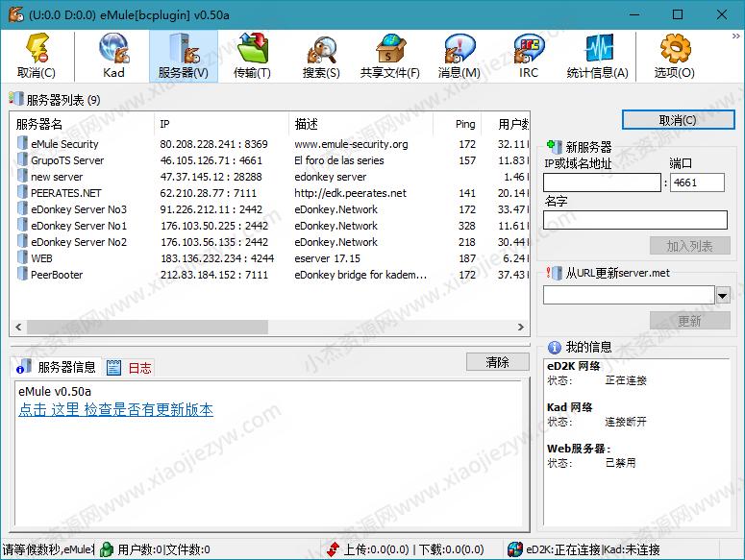Click the scrollbar right arrow
The image size is (745, 560).
click(x=521, y=327)
